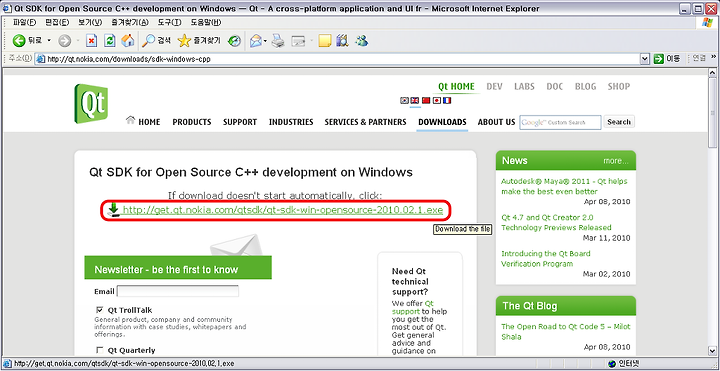Open the Qt 4.7 and Qt Creator 2.0 link
720x371 pixels.
coord(556,222)
